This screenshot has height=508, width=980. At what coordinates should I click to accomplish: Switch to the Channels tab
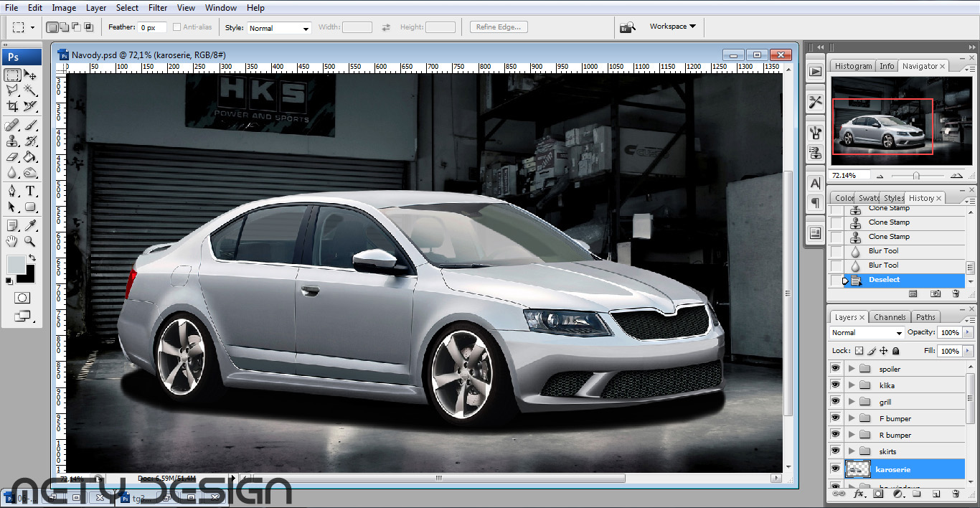tap(890, 317)
